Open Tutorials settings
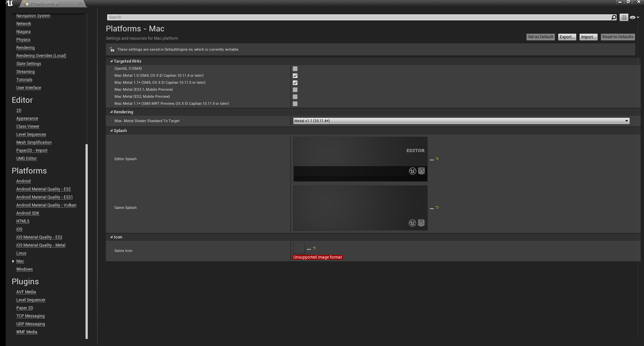Viewport: 644px width, 346px height. [24, 80]
